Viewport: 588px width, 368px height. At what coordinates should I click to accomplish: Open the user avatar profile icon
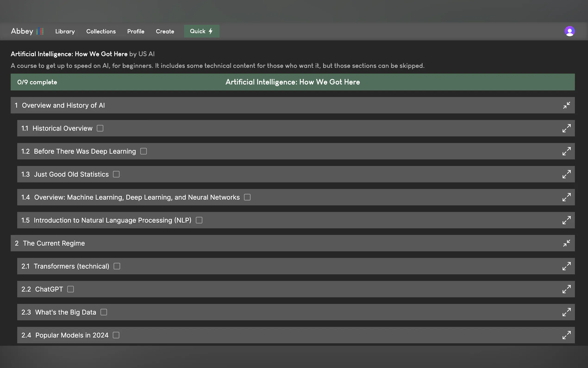point(569,31)
